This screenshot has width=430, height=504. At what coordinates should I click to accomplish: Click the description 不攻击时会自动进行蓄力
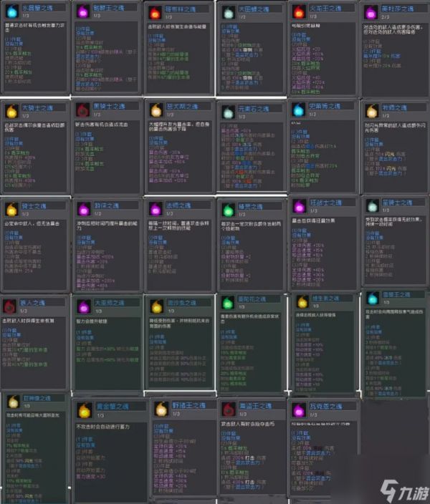click(102, 427)
